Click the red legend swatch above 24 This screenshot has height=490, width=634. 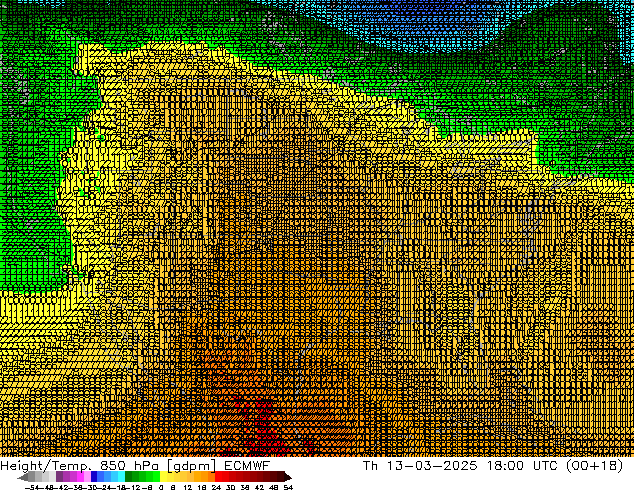218,477
